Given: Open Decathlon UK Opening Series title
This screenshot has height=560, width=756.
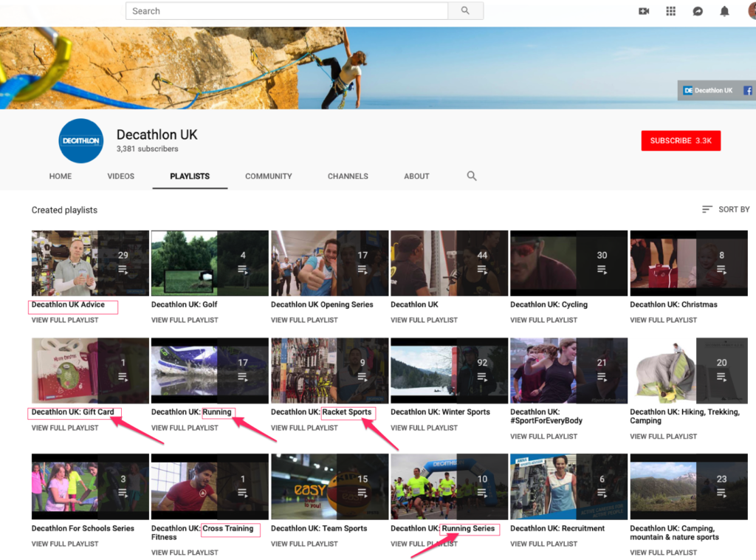Looking at the screenshot, I should [322, 304].
